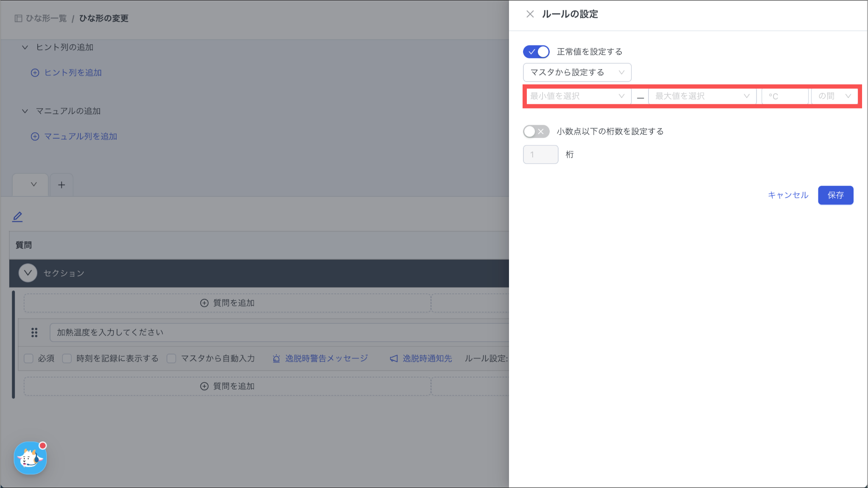Click the キャンセル link
Screen dimensions: 868x488
click(788, 195)
